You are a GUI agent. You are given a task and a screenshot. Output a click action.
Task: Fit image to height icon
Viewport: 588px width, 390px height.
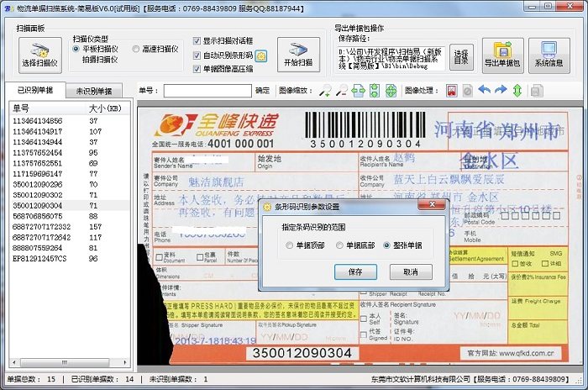coord(375,91)
